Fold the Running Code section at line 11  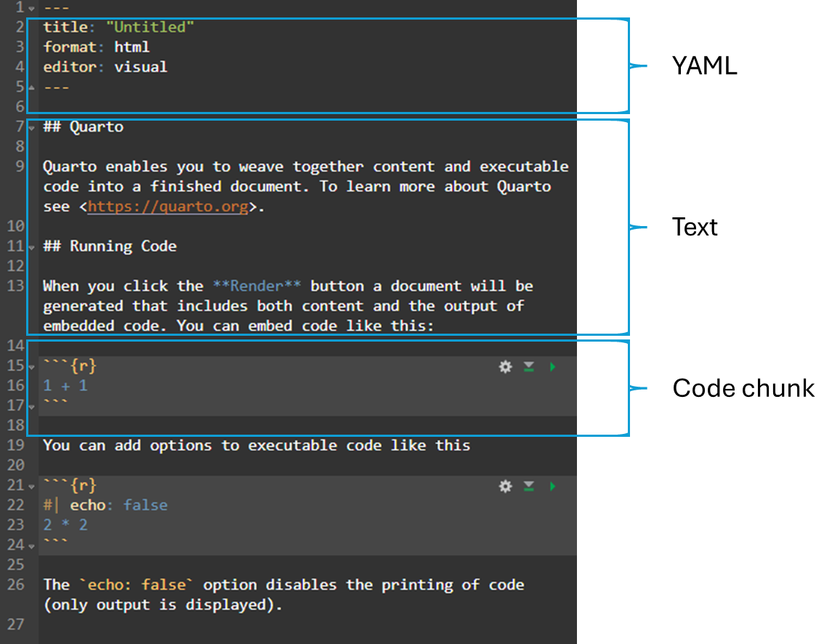(31, 247)
